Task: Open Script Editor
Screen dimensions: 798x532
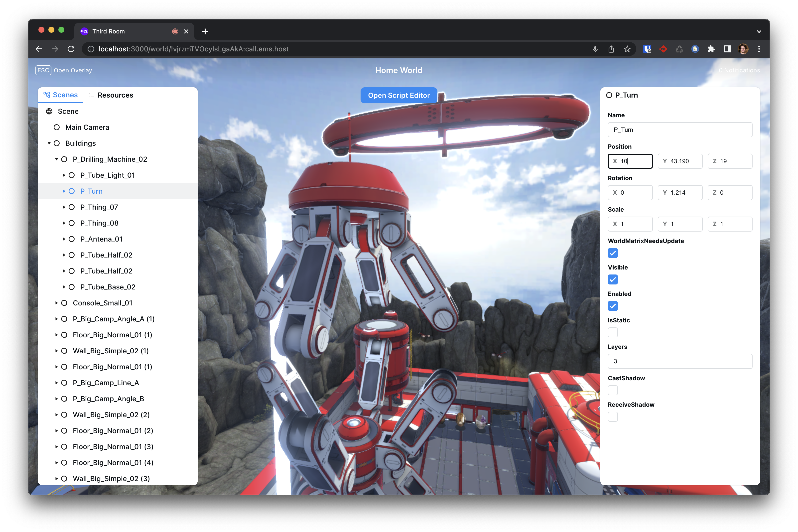Action: pyautogui.click(x=399, y=95)
